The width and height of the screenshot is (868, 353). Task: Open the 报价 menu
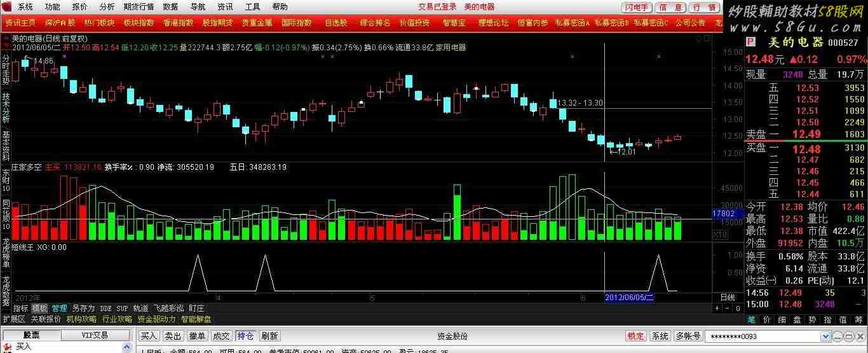pyautogui.click(x=80, y=7)
